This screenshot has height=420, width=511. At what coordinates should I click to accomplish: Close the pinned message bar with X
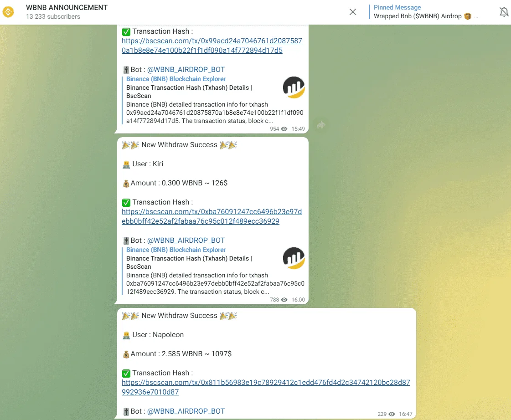point(353,12)
